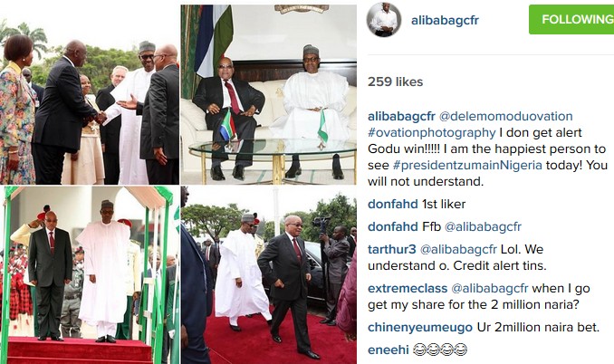This screenshot has width=614, height=364.
Task: Toggle the green FOLLOWING button
Action: [x=571, y=20]
